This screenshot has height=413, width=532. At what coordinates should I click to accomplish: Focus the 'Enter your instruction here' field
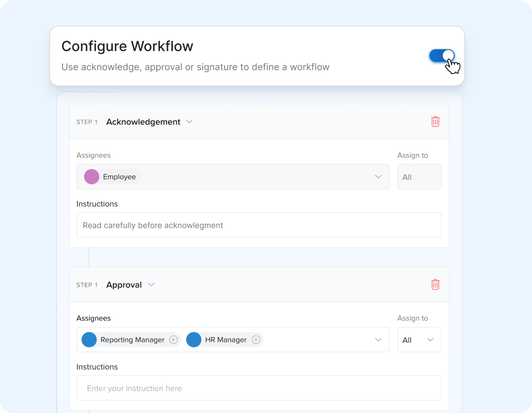(x=259, y=388)
